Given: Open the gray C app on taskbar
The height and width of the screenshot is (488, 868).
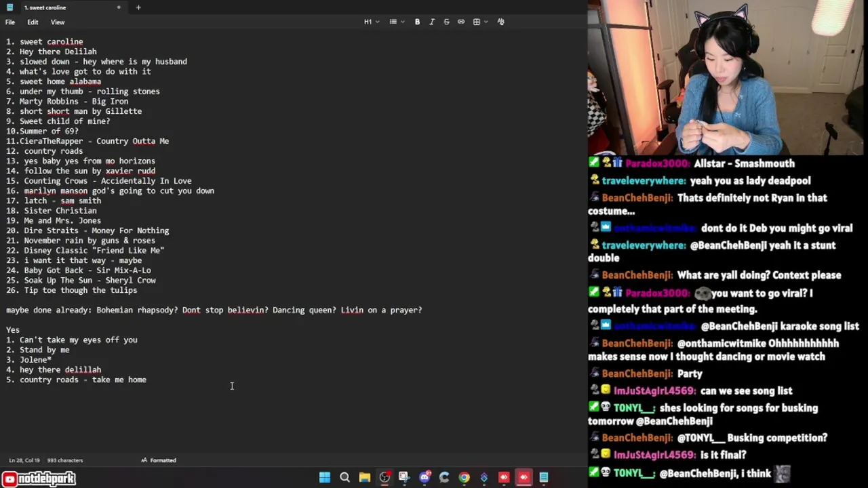Looking at the screenshot, I should point(444,477).
